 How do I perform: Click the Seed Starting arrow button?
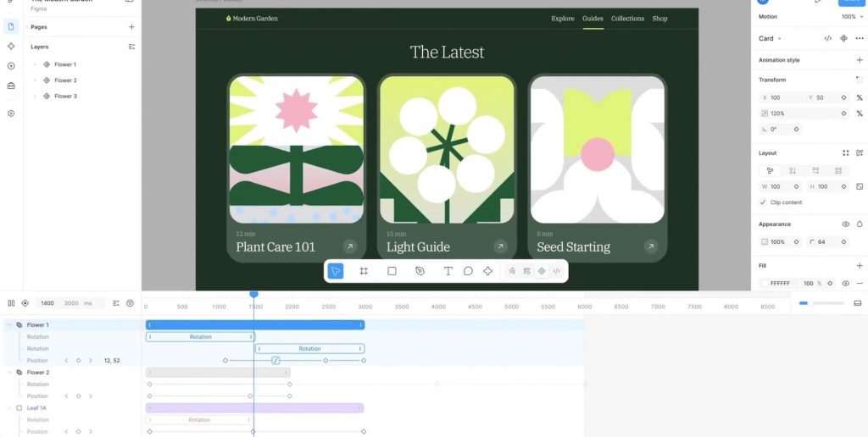[x=651, y=246]
